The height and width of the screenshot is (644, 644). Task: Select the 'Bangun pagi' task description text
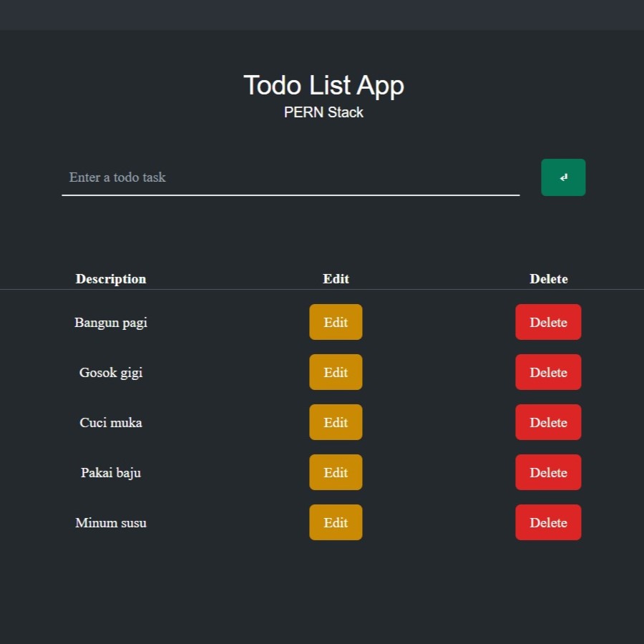110,322
